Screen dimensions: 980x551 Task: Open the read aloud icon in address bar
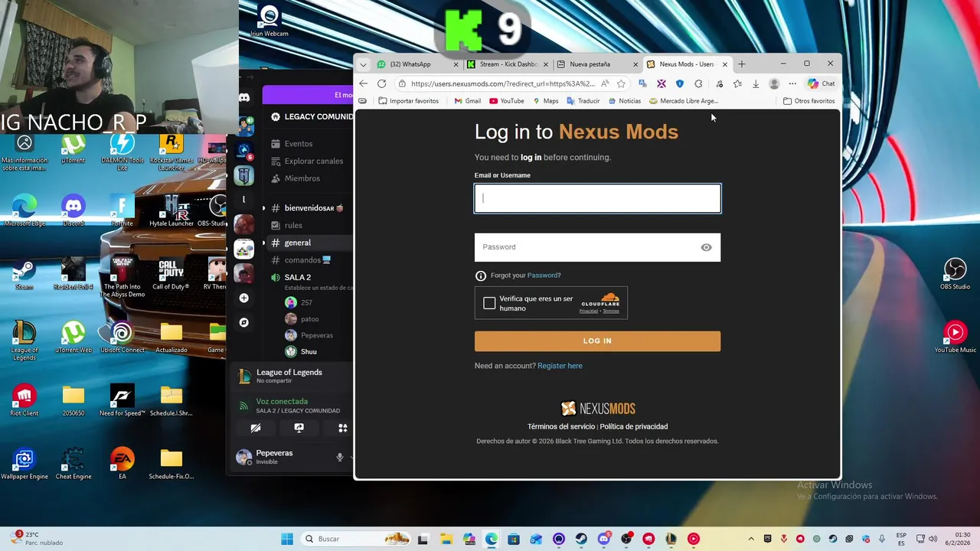(x=605, y=83)
